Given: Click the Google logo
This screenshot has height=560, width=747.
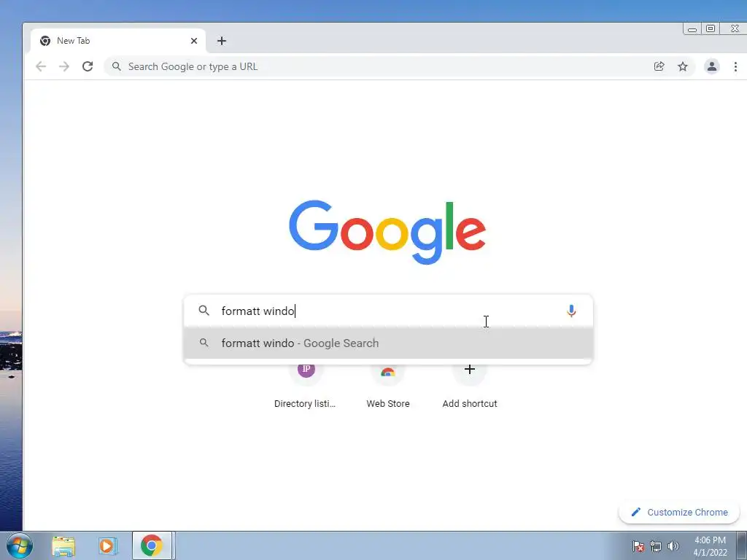Looking at the screenshot, I should coord(387,232).
